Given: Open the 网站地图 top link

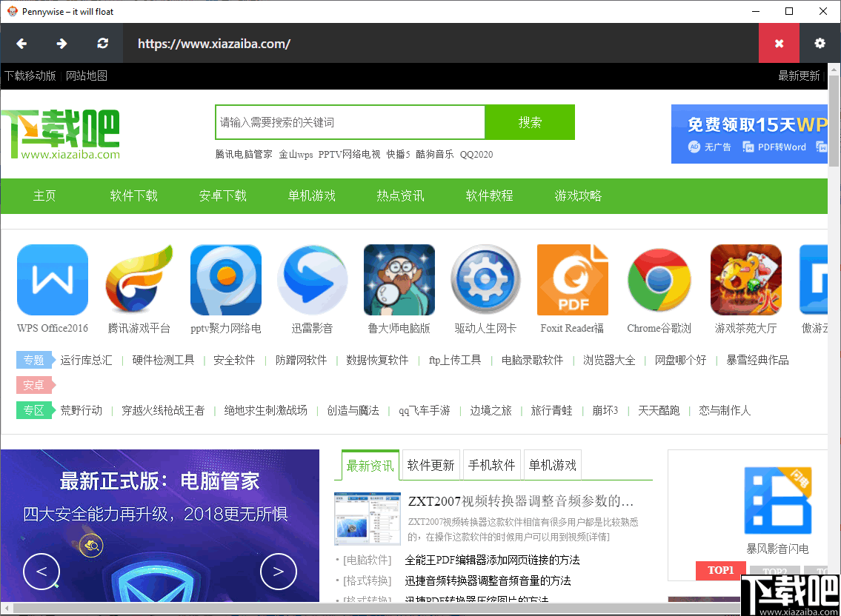Looking at the screenshot, I should coord(87,76).
